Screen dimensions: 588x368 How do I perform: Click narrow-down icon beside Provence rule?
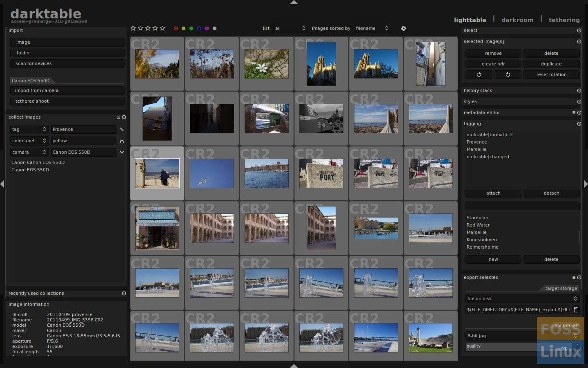click(x=122, y=129)
